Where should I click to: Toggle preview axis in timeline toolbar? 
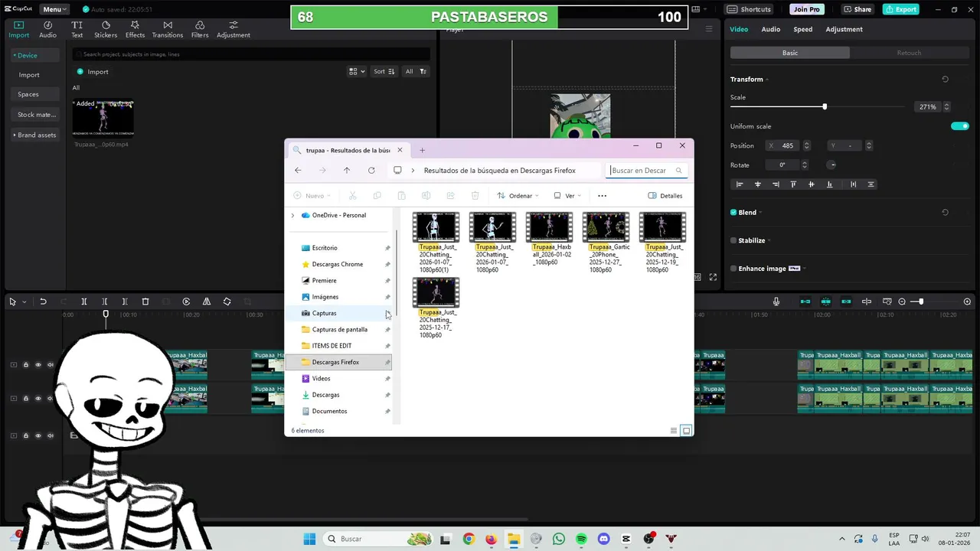click(x=867, y=302)
